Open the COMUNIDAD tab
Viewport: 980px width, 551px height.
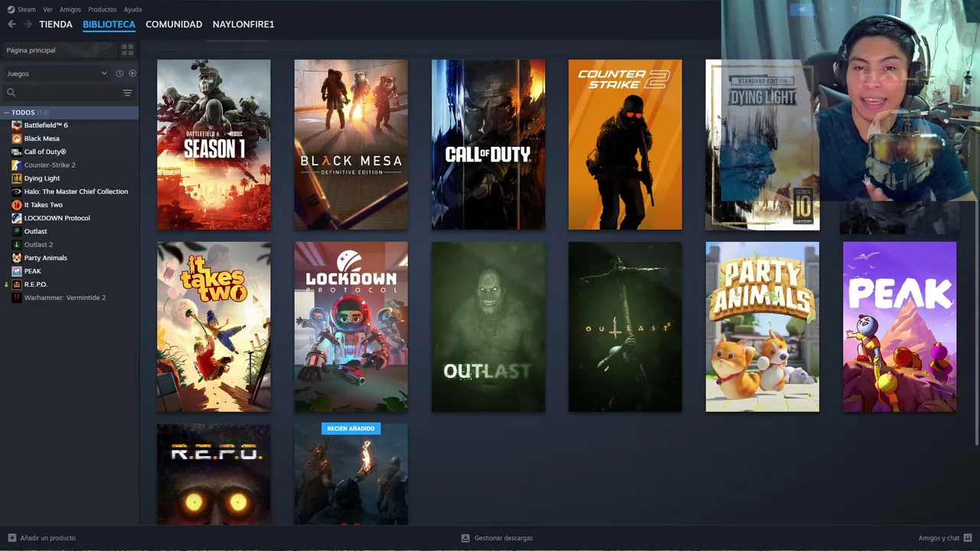tap(174, 24)
